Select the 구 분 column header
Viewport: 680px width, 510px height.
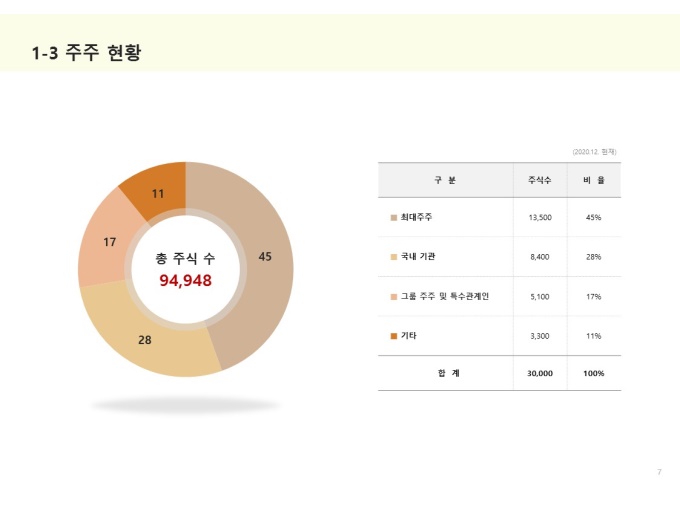445,180
